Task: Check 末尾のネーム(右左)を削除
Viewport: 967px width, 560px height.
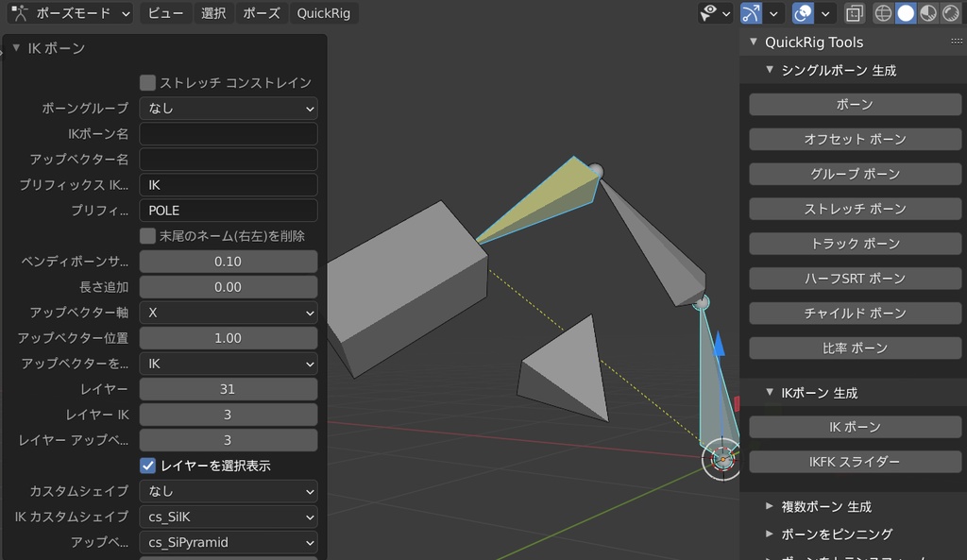Action: click(147, 236)
